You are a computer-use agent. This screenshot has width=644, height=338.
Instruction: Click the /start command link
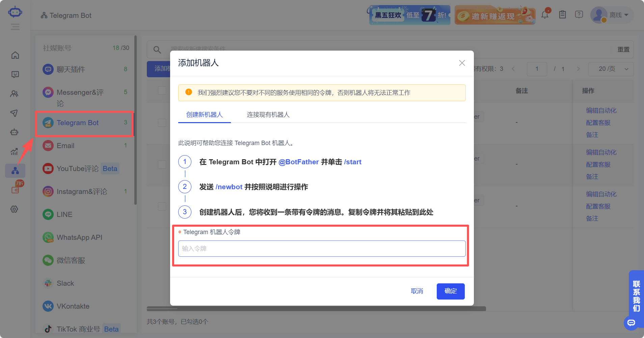coord(353,162)
